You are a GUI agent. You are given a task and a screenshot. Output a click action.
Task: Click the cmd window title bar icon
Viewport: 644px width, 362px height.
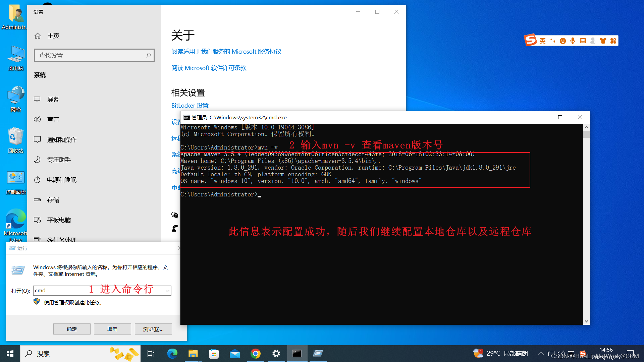click(x=186, y=118)
